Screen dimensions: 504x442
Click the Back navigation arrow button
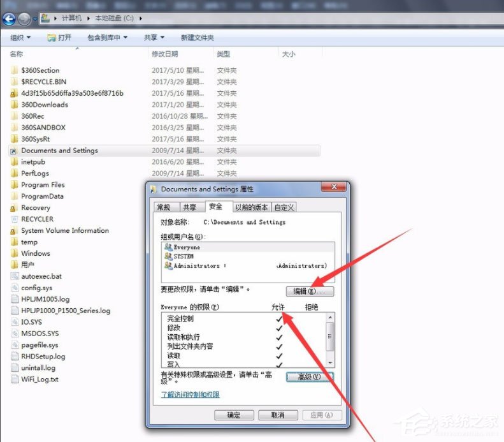point(10,19)
